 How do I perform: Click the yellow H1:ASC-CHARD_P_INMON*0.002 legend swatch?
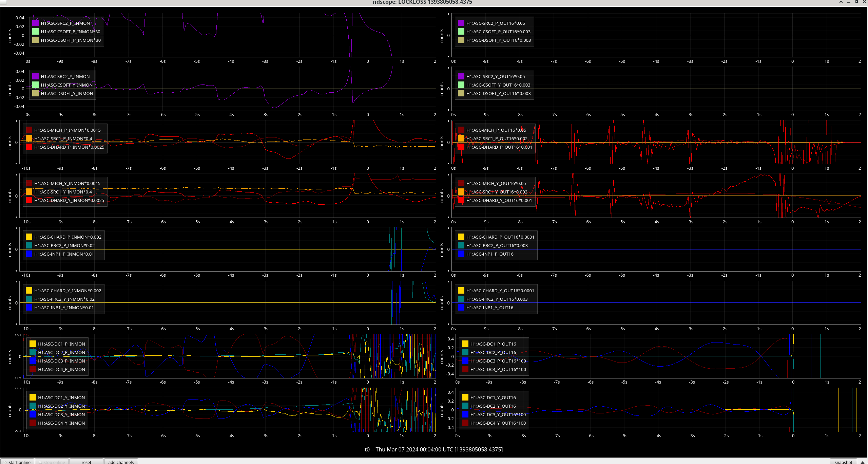click(29, 237)
